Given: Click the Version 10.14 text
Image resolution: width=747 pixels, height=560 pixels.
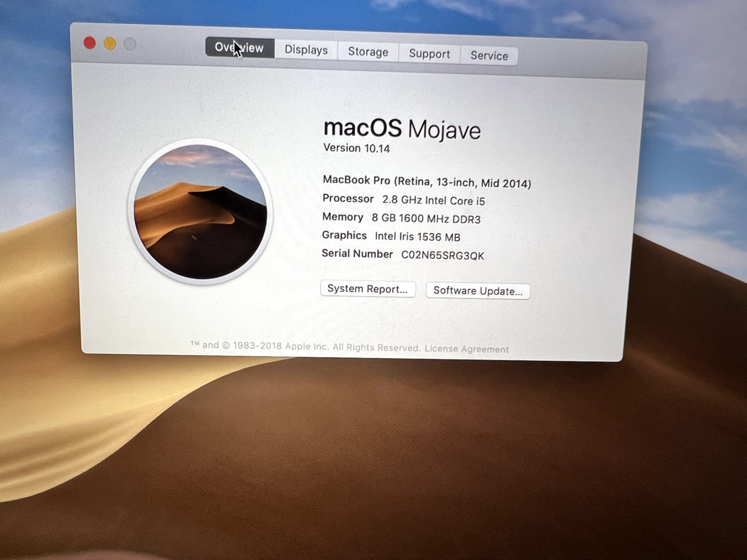Looking at the screenshot, I should tap(356, 148).
